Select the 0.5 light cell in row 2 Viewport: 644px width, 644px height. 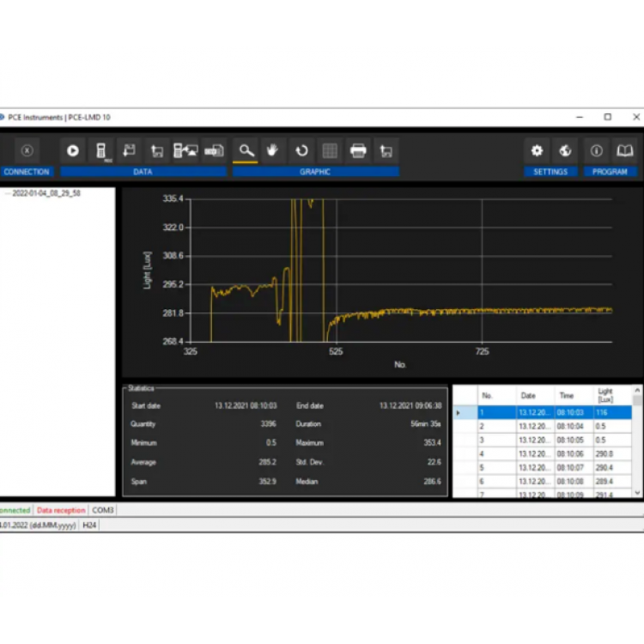[612, 426]
